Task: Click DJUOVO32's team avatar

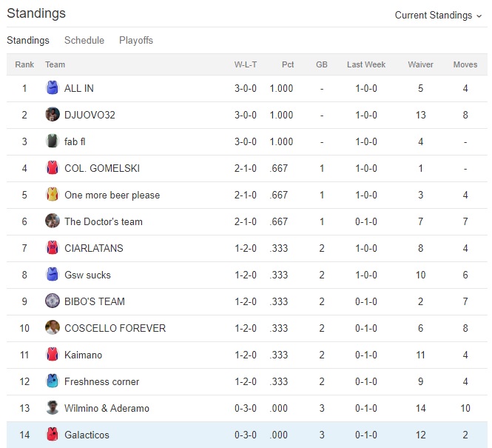Action: 52,115
